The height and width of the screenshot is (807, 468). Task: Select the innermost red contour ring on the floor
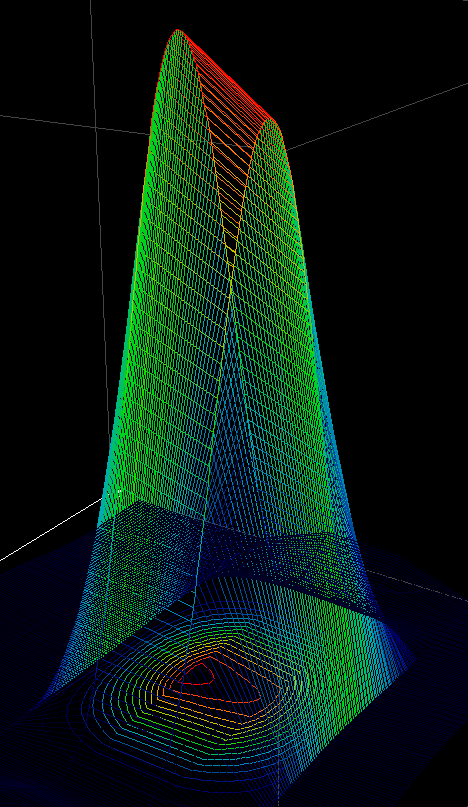(x=199, y=673)
